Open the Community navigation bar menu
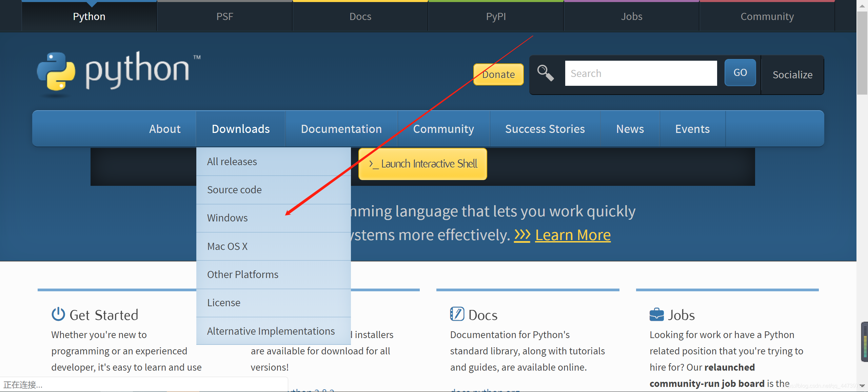The height and width of the screenshot is (392, 868). point(443,129)
